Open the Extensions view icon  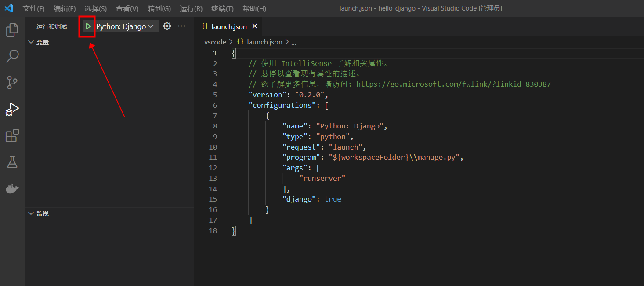[12, 136]
